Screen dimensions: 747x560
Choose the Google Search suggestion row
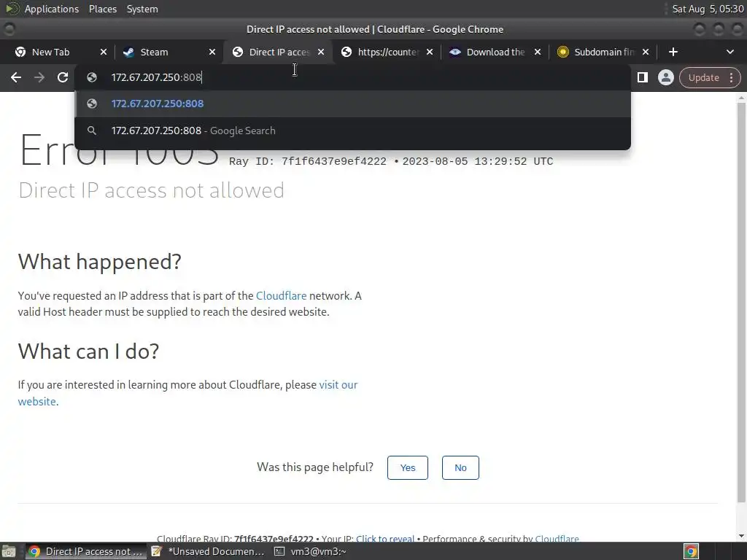pyautogui.click(x=352, y=131)
